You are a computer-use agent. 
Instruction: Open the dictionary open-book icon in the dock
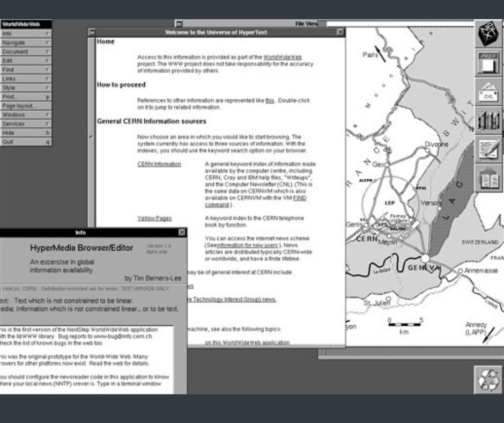488,178
